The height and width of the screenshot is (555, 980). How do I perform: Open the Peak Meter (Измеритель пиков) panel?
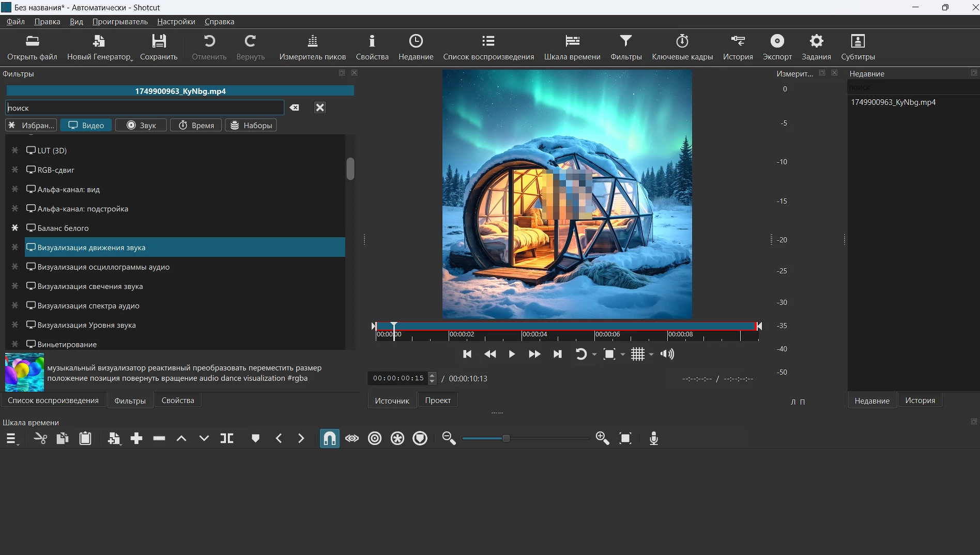[312, 47]
